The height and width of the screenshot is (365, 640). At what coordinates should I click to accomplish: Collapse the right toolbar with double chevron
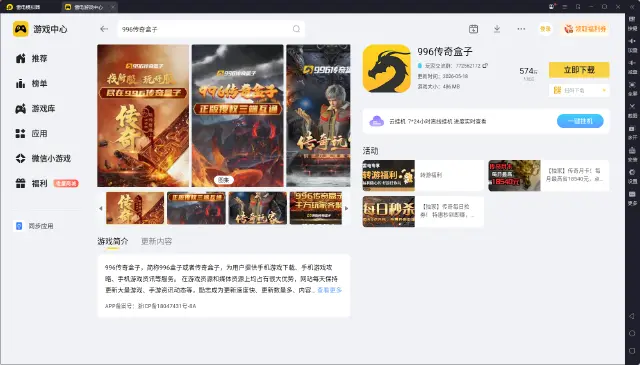click(x=632, y=7)
